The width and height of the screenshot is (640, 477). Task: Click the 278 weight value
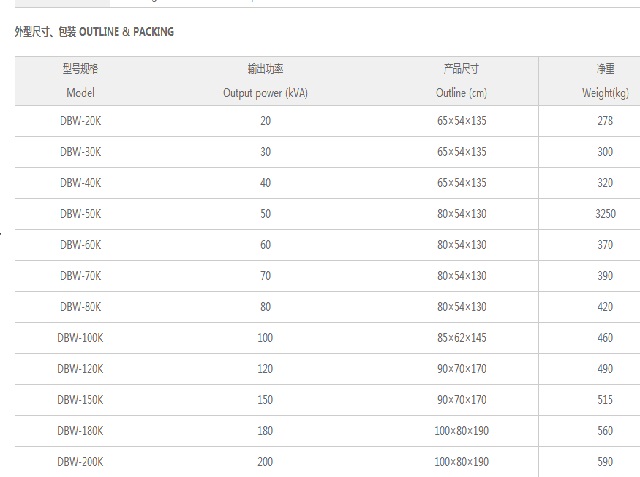point(605,121)
